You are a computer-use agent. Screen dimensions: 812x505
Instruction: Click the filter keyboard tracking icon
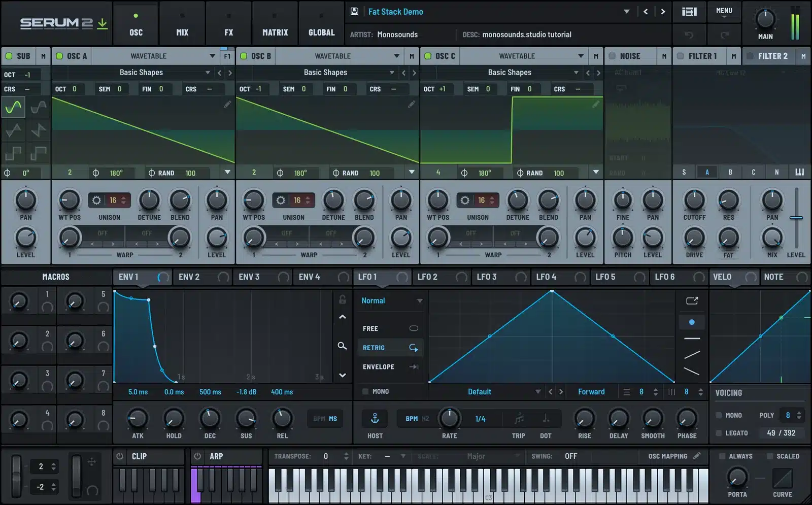pos(800,172)
